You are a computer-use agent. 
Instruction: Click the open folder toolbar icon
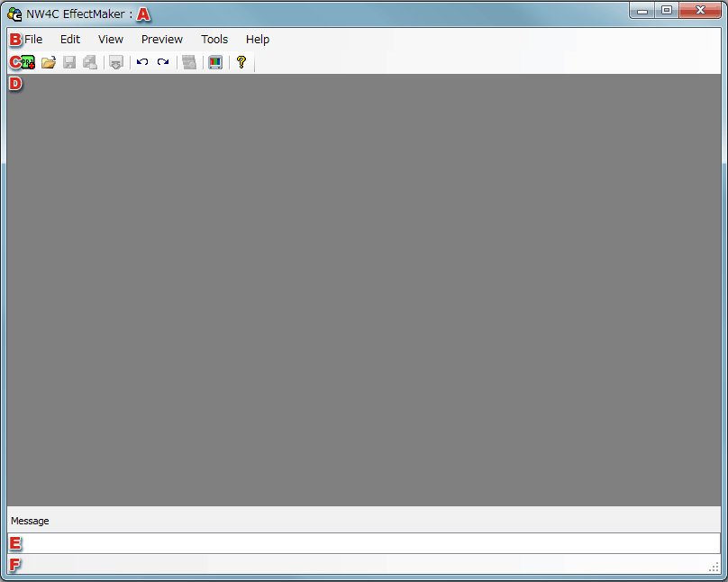click(49, 62)
